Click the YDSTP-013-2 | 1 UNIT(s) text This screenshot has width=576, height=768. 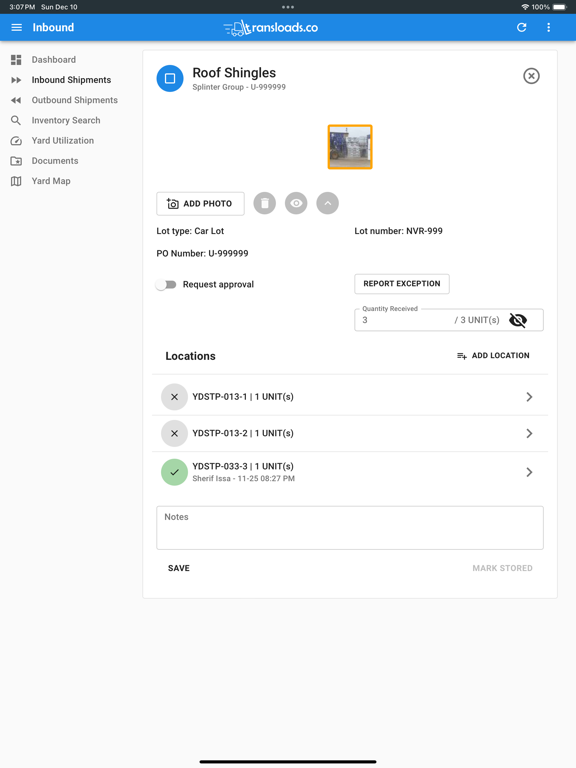[243, 433]
